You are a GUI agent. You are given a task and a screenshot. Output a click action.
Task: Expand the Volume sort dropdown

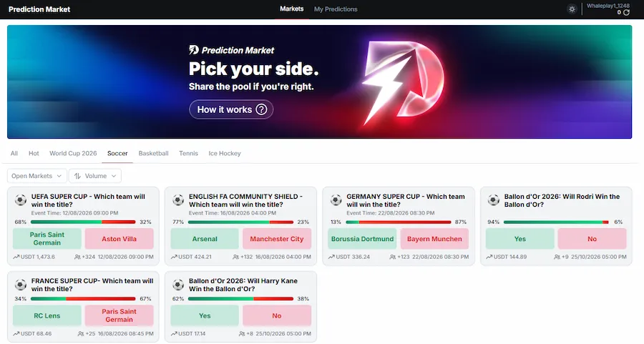(x=95, y=176)
